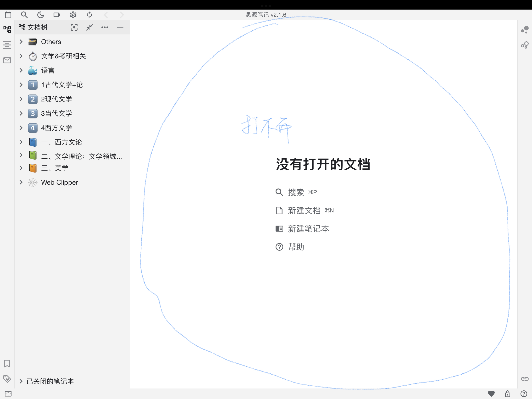This screenshot has height=399, width=532.
Task: Click the search icon in top toolbar
Action: click(x=24, y=15)
